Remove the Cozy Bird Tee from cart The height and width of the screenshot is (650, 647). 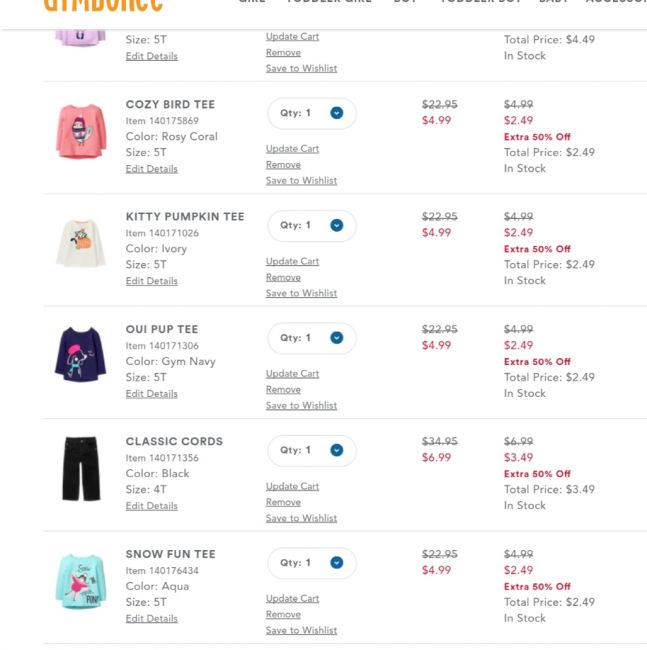(283, 165)
